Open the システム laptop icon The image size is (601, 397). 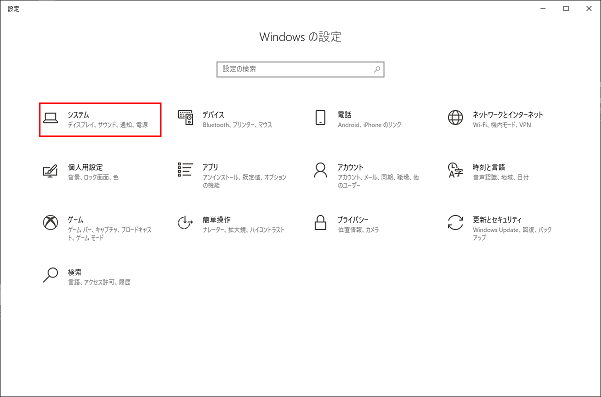click(50, 118)
